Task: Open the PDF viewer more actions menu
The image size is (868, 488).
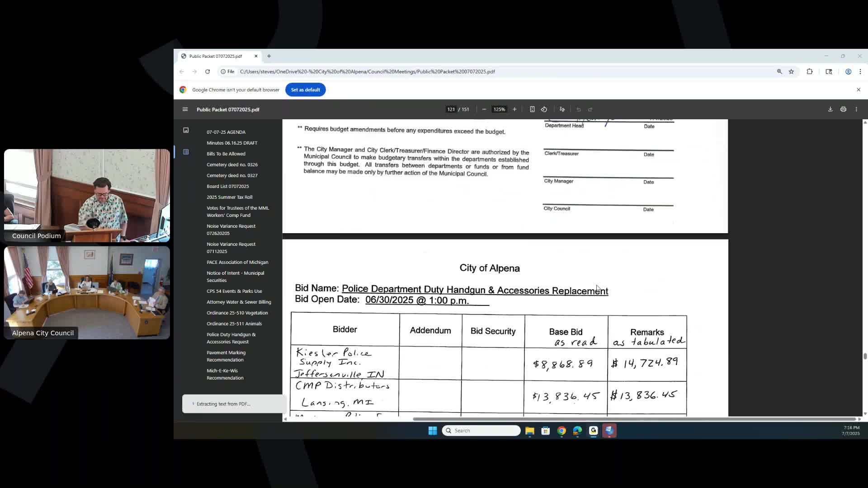Action: coord(856,109)
